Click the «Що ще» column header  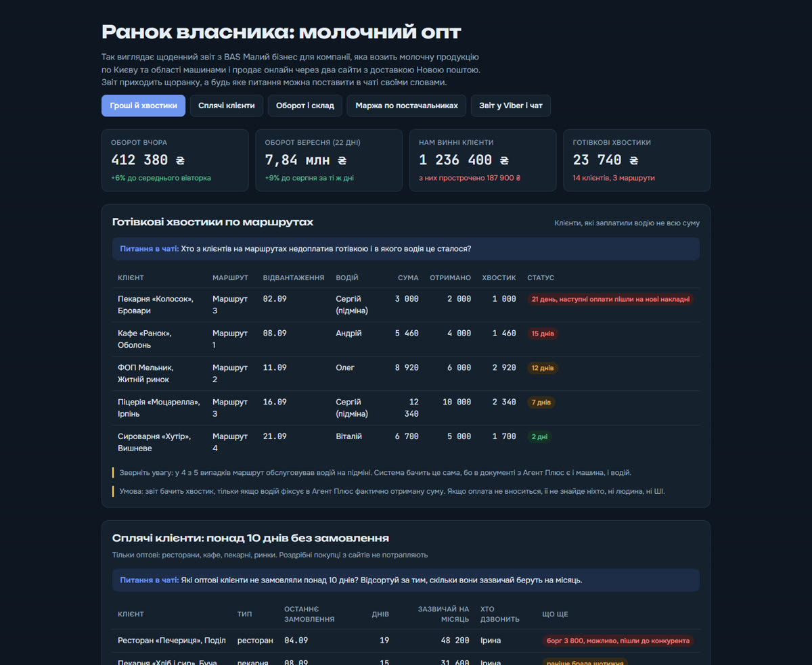tap(555, 614)
